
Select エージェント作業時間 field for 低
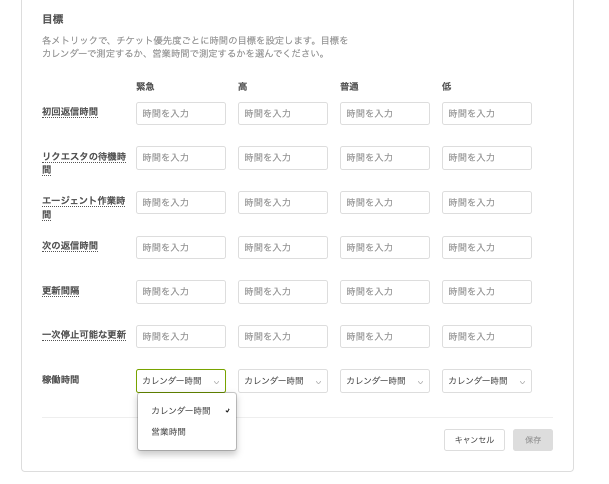pos(487,202)
